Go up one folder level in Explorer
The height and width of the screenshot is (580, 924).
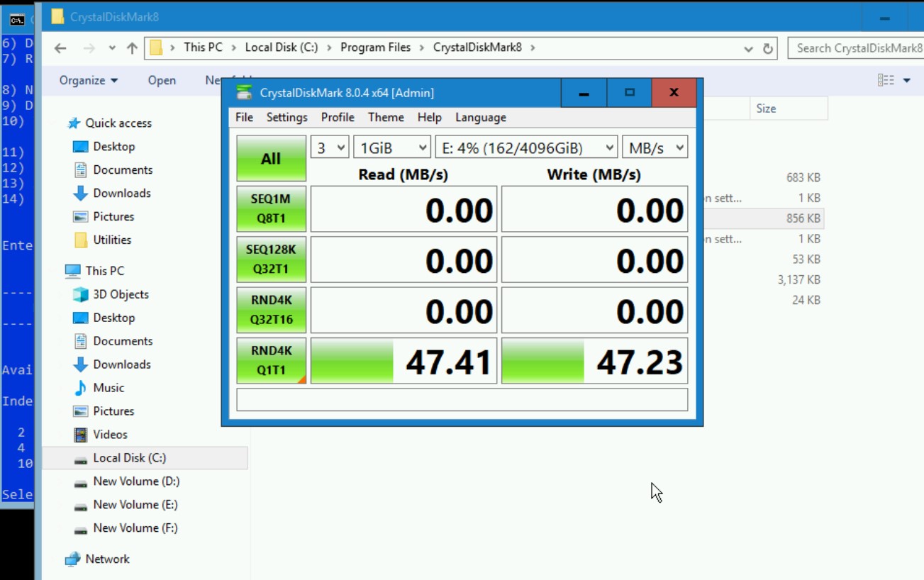pos(132,48)
